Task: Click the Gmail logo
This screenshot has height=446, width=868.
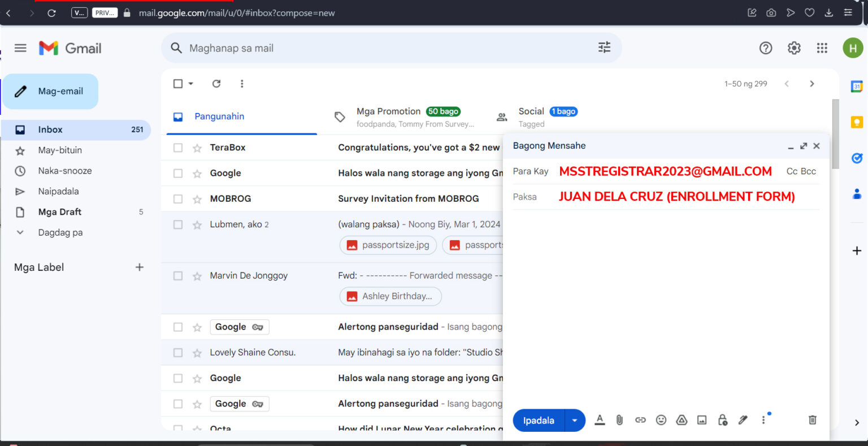Action: coord(70,48)
